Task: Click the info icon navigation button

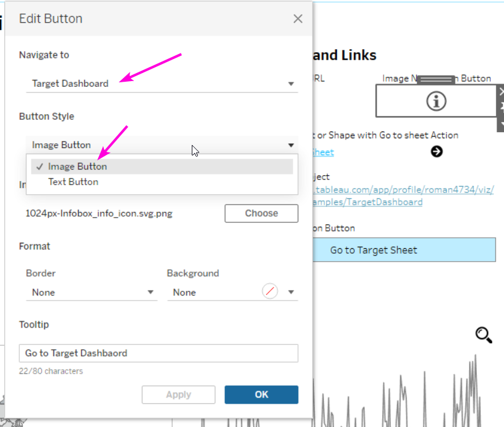Action: pyautogui.click(x=436, y=102)
